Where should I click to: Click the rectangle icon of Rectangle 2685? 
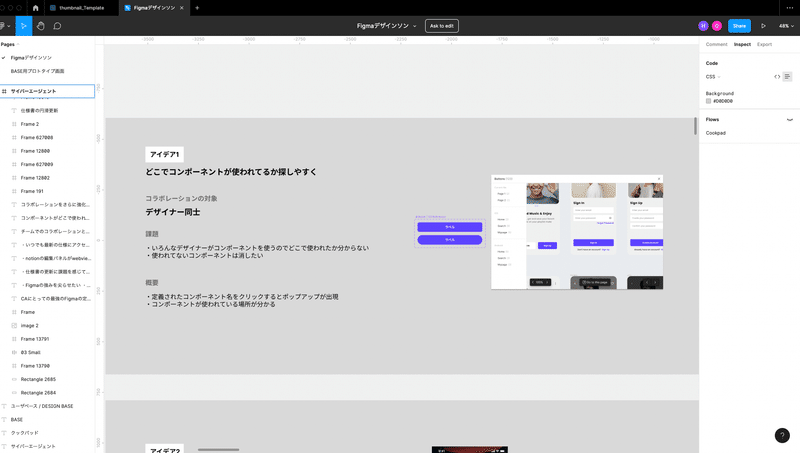click(14, 379)
